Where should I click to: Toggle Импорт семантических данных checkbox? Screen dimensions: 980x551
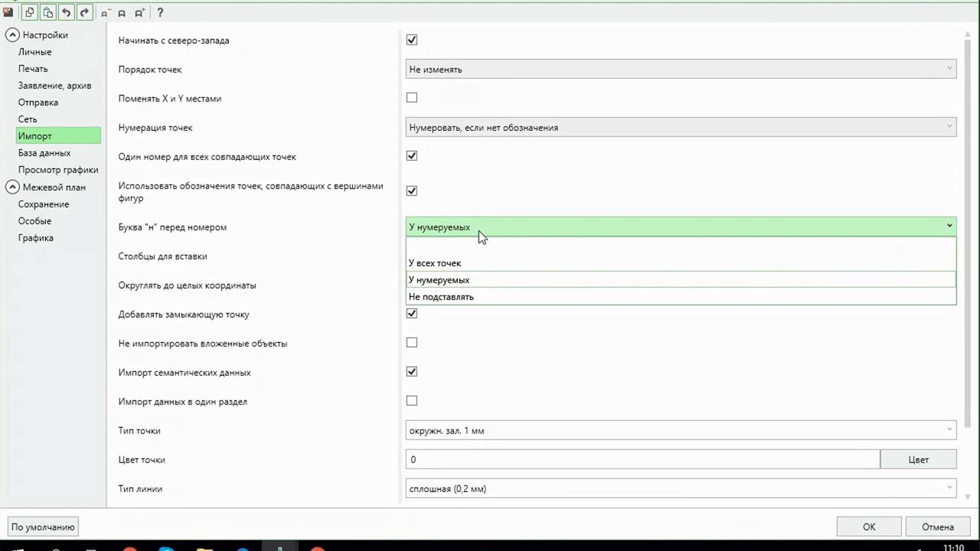[x=412, y=372]
